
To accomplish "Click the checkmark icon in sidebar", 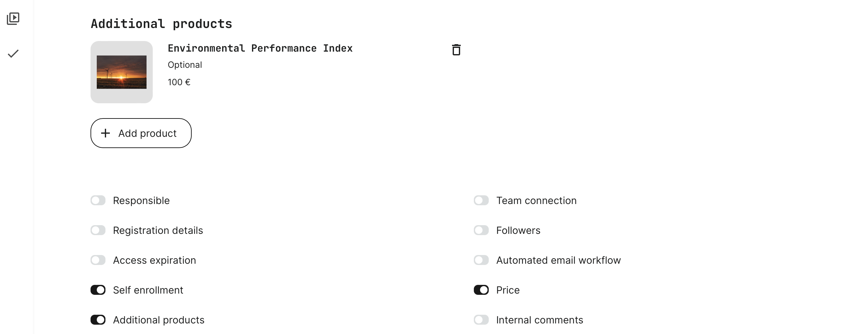I will pyautogui.click(x=13, y=53).
